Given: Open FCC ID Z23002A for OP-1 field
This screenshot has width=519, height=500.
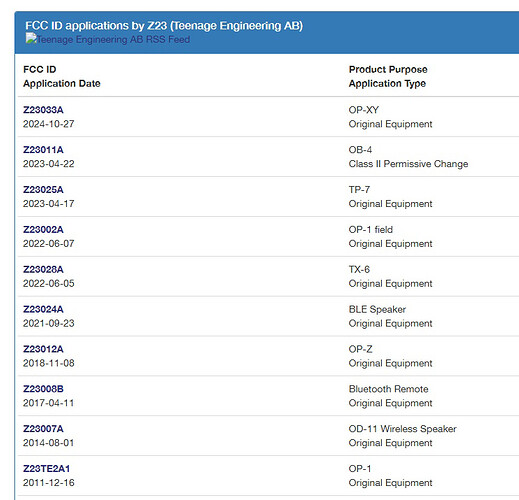Looking at the screenshot, I should [x=43, y=229].
